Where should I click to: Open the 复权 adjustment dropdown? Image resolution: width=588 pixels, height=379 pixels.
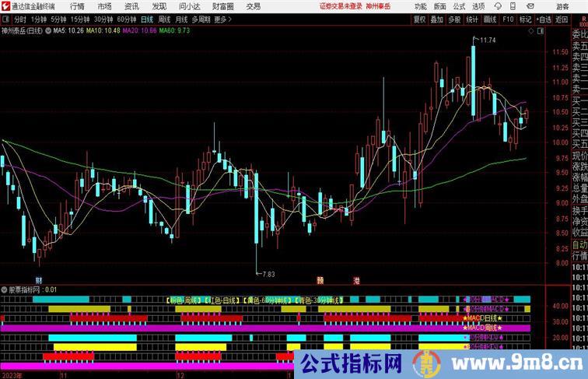click(x=420, y=19)
